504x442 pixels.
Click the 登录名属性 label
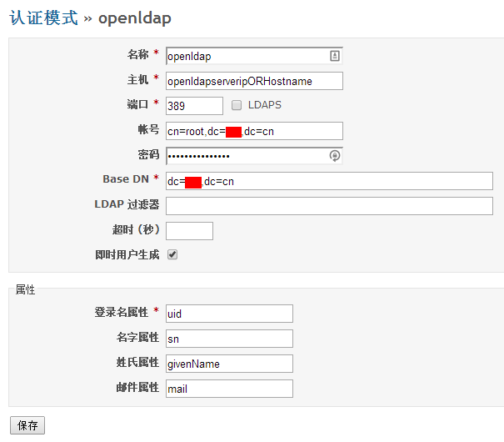[x=121, y=312]
